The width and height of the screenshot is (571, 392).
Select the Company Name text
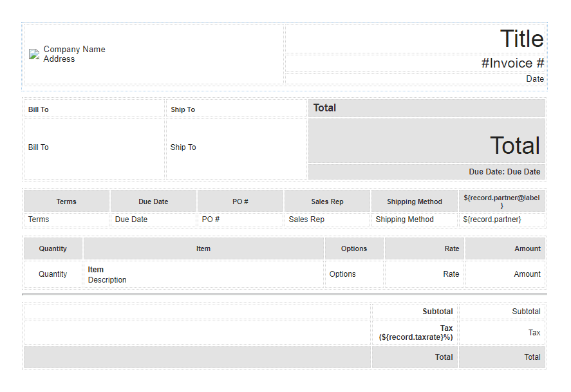(x=74, y=49)
